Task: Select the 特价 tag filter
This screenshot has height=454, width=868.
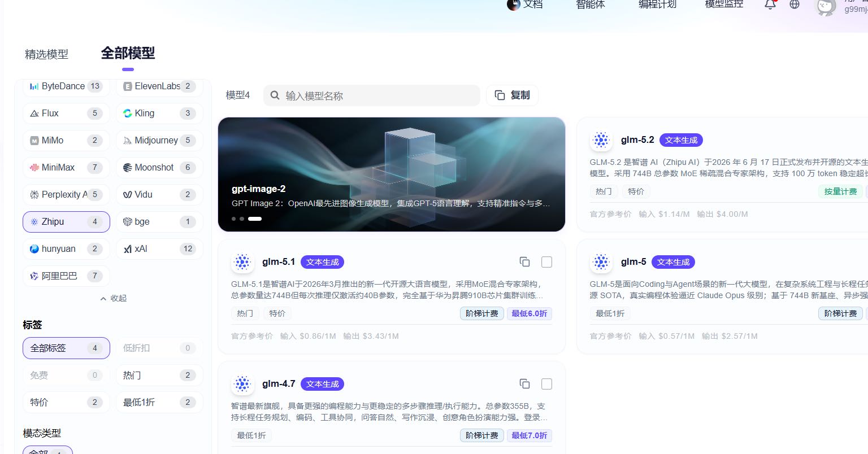Action: pyautogui.click(x=66, y=403)
